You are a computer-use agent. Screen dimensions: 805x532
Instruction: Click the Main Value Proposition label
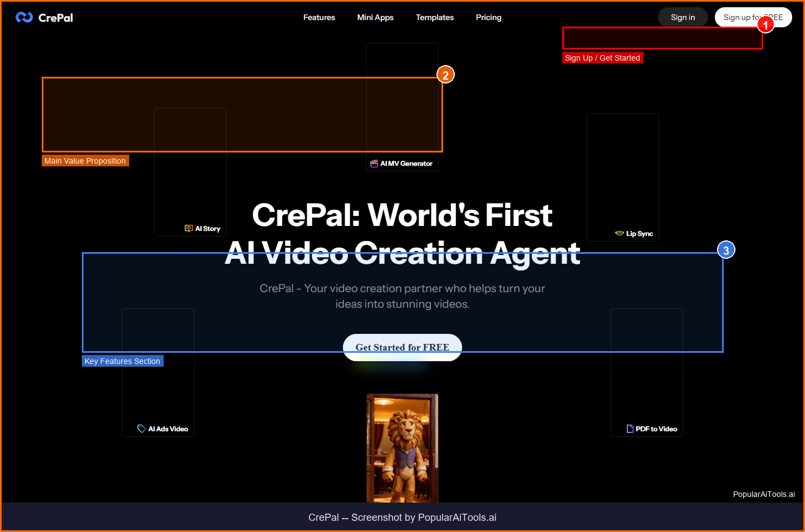pos(85,161)
